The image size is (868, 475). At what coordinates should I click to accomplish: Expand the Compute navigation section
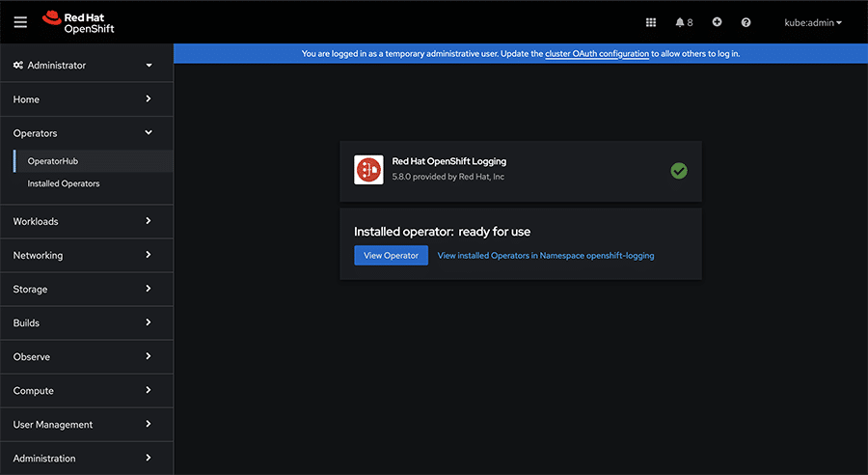(x=87, y=390)
